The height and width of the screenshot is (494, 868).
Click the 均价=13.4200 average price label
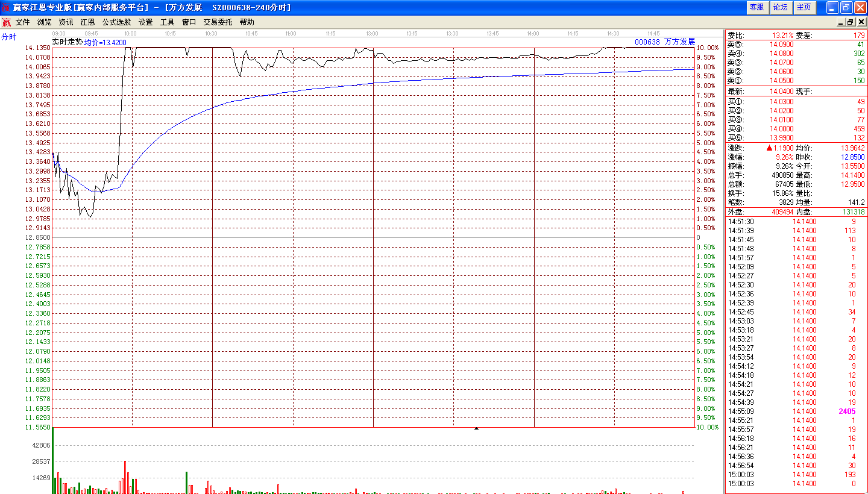point(105,43)
